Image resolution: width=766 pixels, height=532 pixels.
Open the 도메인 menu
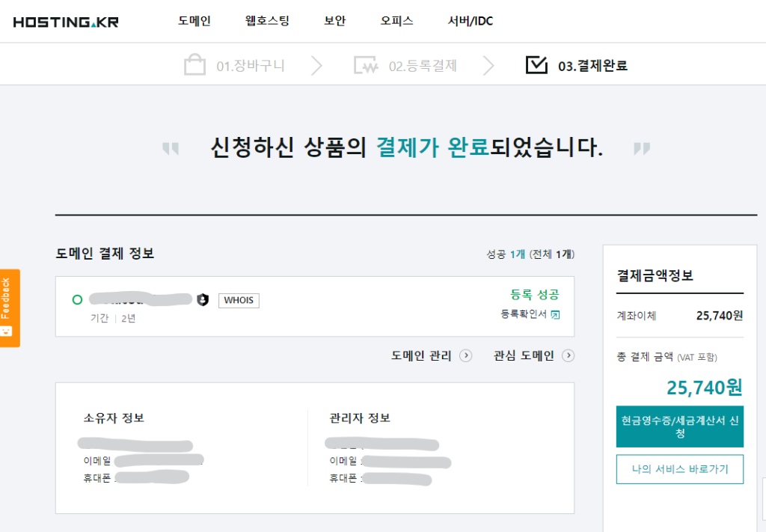(x=194, y=21)
